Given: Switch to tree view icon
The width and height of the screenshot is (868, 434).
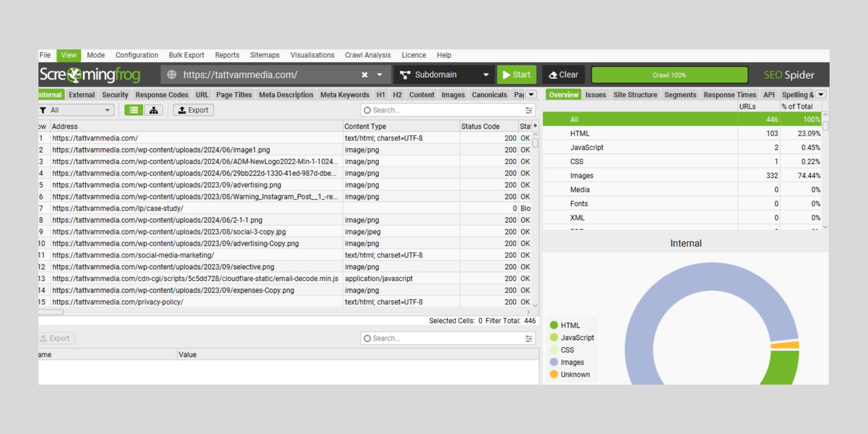Looking at the screenshot, I should [x=154, y=110].
